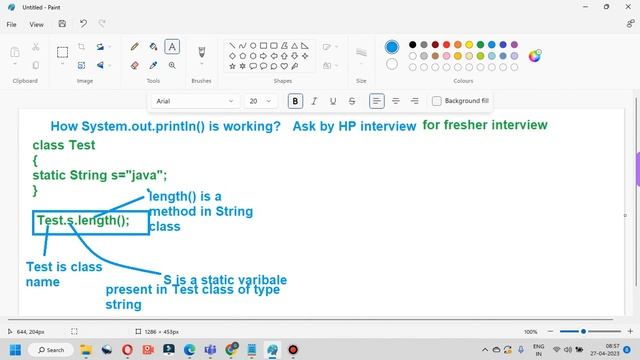
Task: Open the shape Outline dropdown
Action: (330, 47)
